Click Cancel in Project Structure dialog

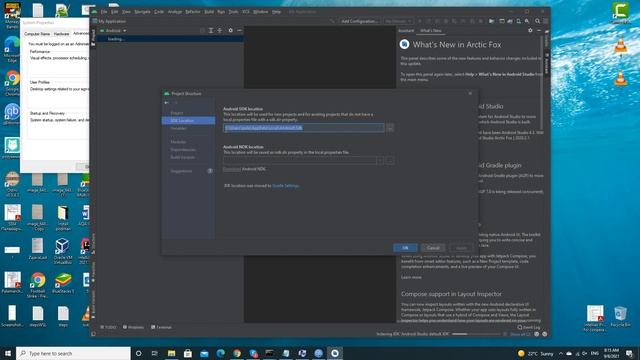pos(433,248)
